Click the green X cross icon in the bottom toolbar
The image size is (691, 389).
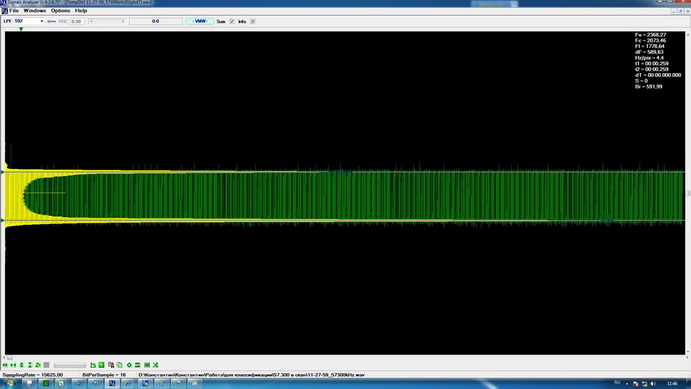156,365
